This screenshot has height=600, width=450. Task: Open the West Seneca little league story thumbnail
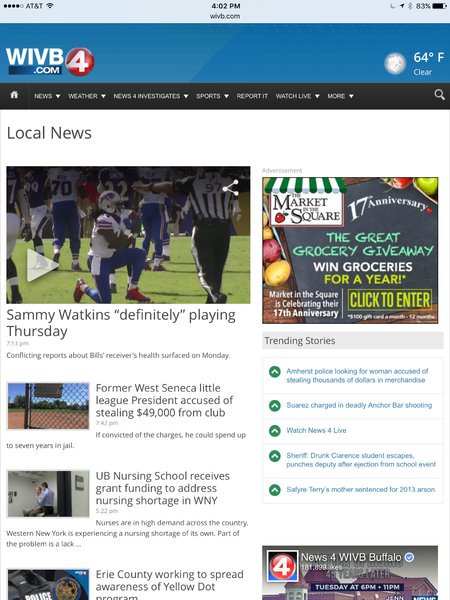click(x=48, y=406)
